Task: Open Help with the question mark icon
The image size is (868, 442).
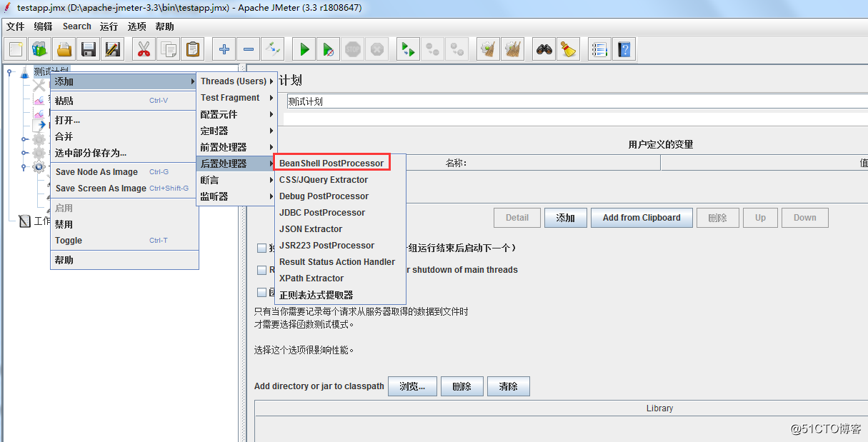Action: click(x=624, y=49)
